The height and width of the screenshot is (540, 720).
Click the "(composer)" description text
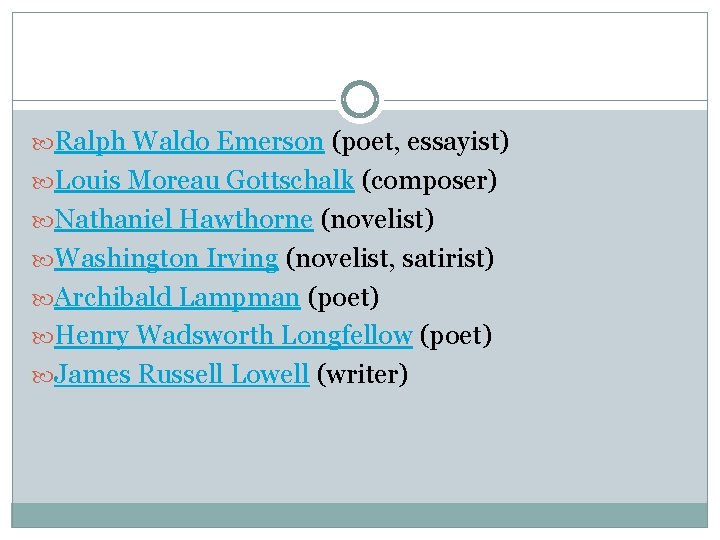click(430, 181)
